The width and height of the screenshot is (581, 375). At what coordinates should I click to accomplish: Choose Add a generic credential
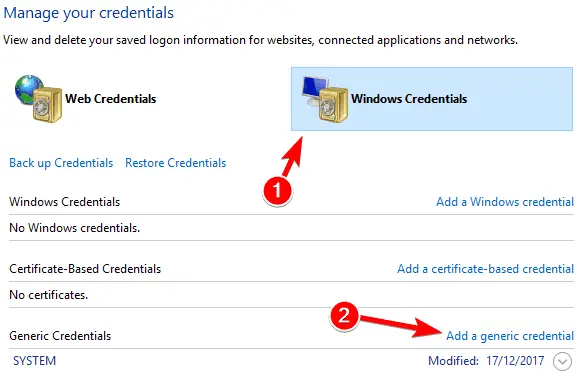coord(510,336)
